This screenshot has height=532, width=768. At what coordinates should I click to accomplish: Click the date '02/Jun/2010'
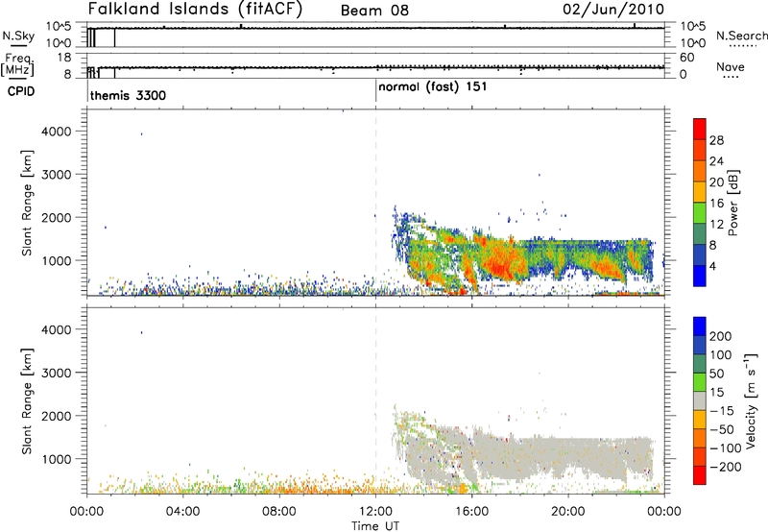[613, 10]
